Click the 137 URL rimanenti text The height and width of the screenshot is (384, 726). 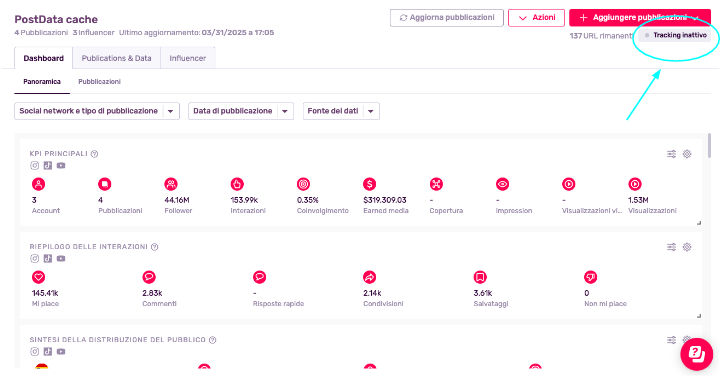point(601,36)
